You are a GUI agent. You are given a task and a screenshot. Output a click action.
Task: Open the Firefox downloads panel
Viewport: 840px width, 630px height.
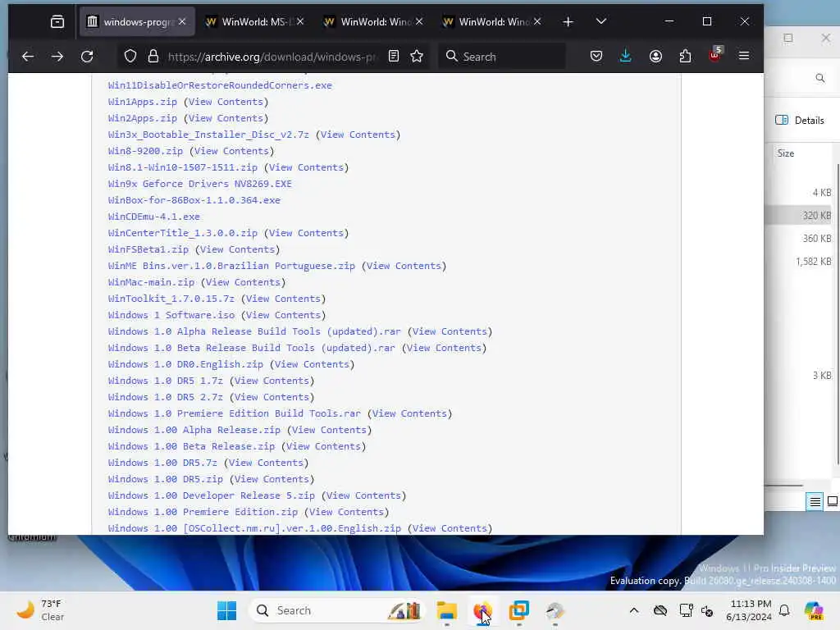pyautogui.click(x=625, y=57)
